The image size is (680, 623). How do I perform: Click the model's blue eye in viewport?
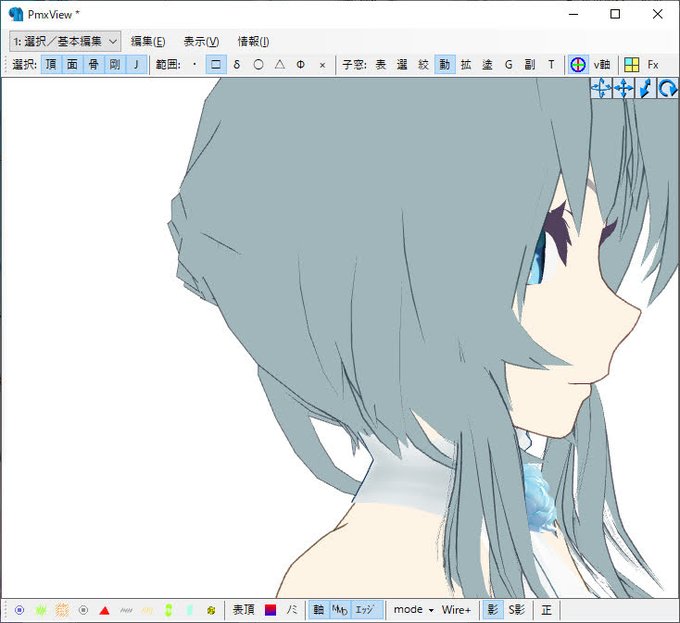coord(538,260)
